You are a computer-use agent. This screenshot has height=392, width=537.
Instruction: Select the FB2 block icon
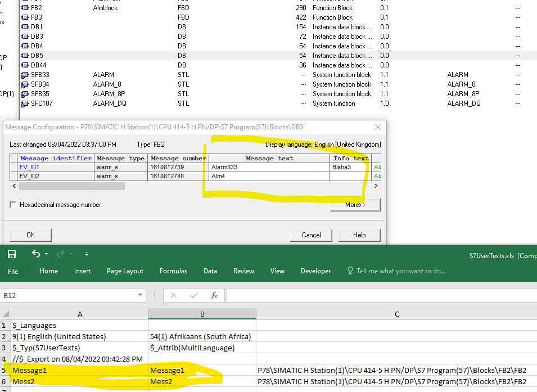pyautogui.click(x=25, y=8)
